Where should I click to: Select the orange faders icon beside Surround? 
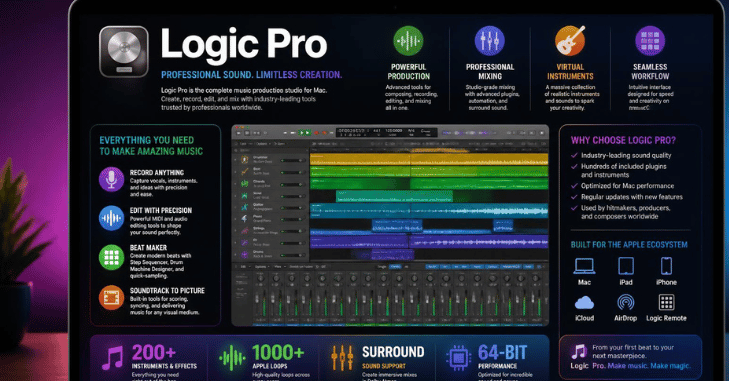pyautogui.click(x=342, y=358)
